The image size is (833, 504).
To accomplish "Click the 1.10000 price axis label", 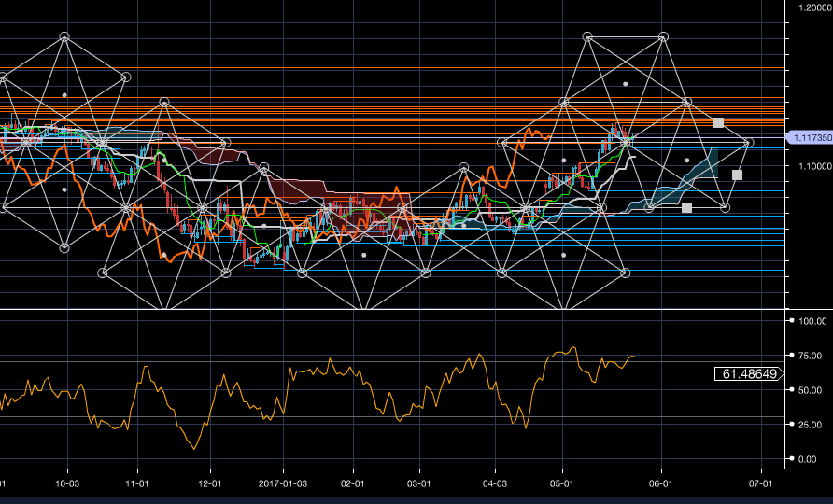I will click(812, 166).
